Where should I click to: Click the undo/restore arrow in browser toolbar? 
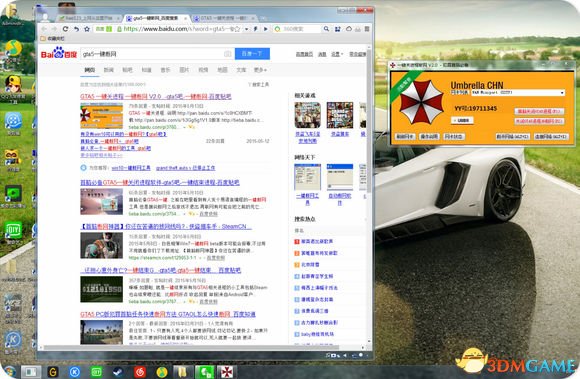point(76,29)
